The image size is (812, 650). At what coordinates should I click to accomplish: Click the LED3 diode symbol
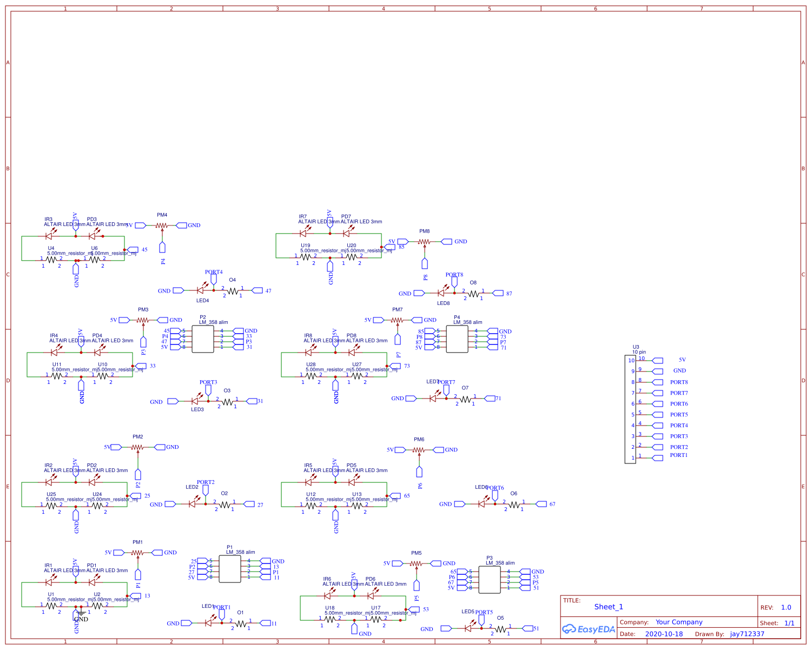pyautogui.click(x=195, y=401)
